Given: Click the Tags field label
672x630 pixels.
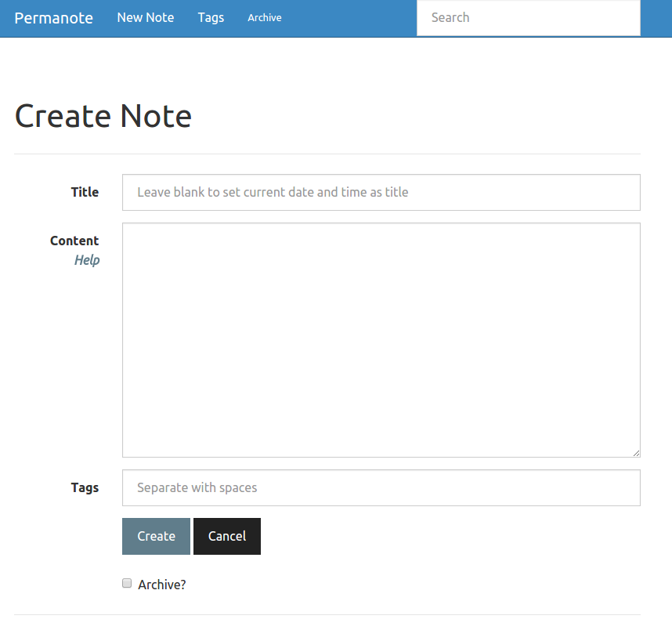Looking at the screenshot, I should click(85, 487).
